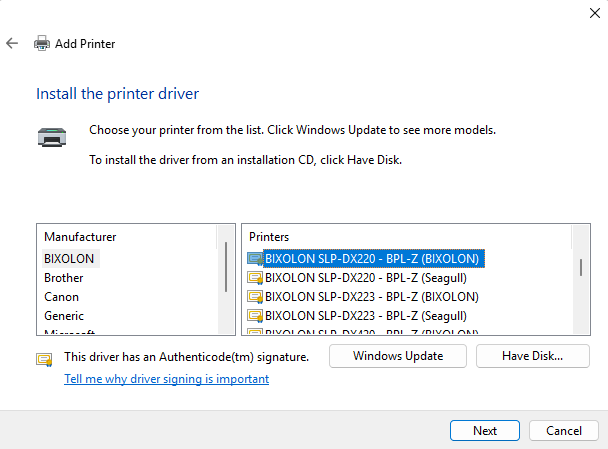Screen dimensions: 608x449
Task: Click the certificate icon of SLP-DX220 (Seagull) row
Action: click(x=255, y=278)
